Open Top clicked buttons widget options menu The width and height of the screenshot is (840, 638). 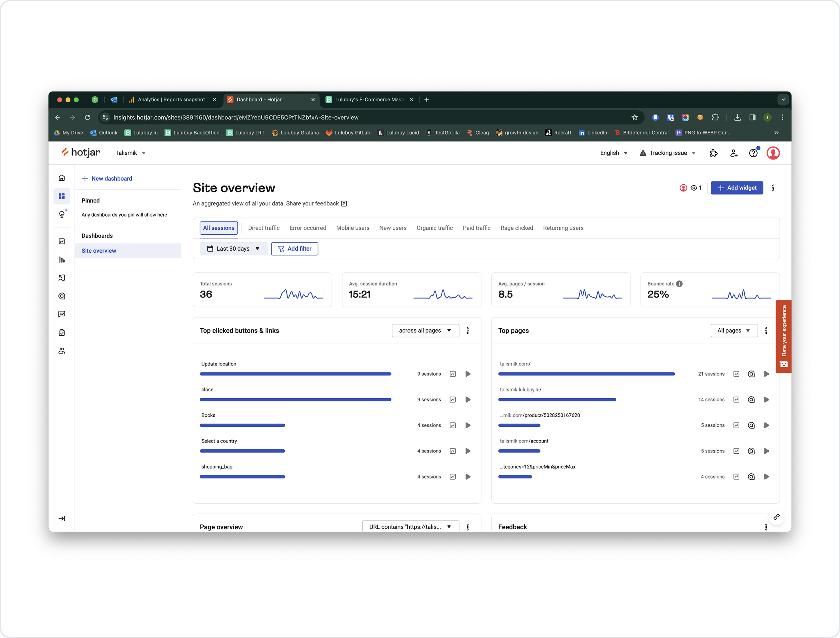468,331
